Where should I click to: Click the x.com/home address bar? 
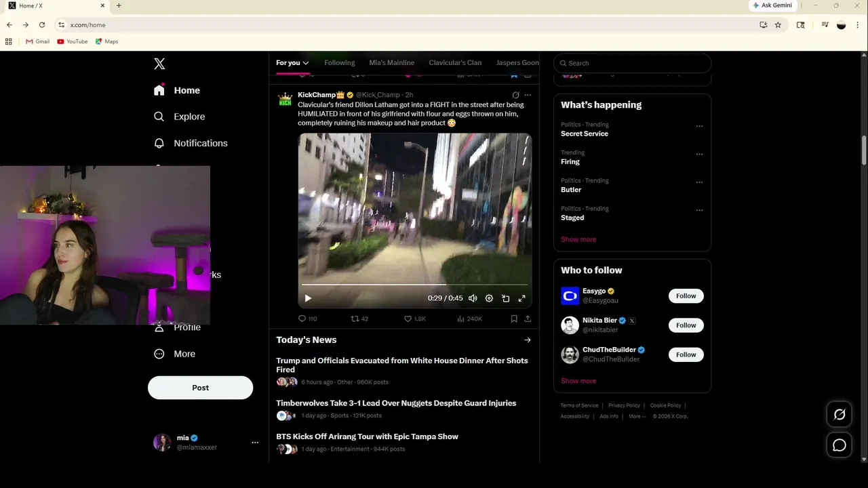tap(407, 25)
